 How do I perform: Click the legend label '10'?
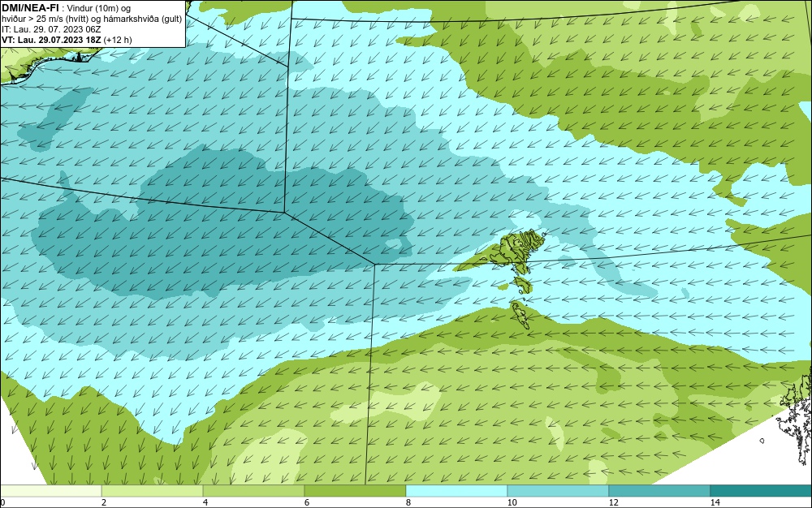[x=512, y=503]
